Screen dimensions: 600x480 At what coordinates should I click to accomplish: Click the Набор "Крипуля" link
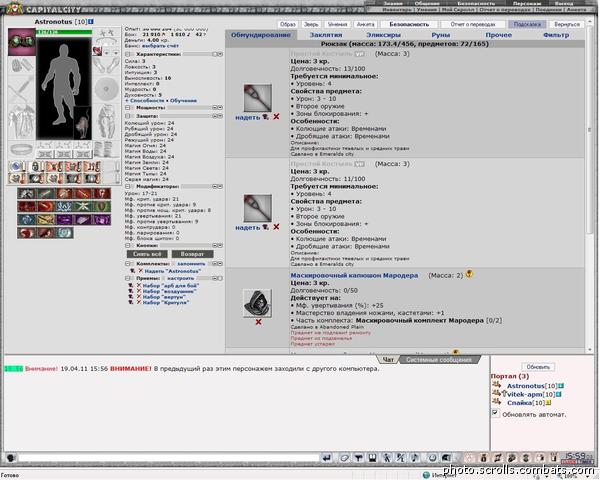tap(166, 302)
